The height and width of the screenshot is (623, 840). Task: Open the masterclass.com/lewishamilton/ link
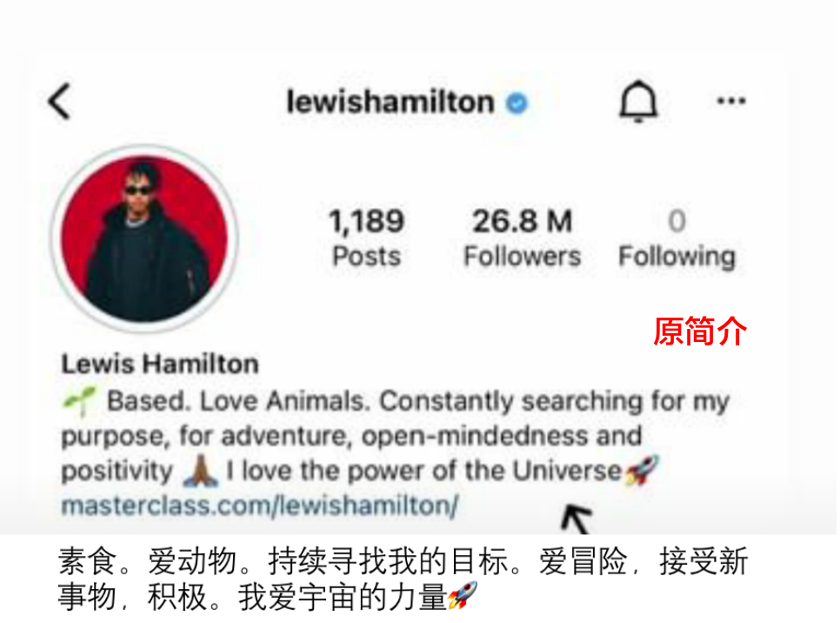(260, 506)
